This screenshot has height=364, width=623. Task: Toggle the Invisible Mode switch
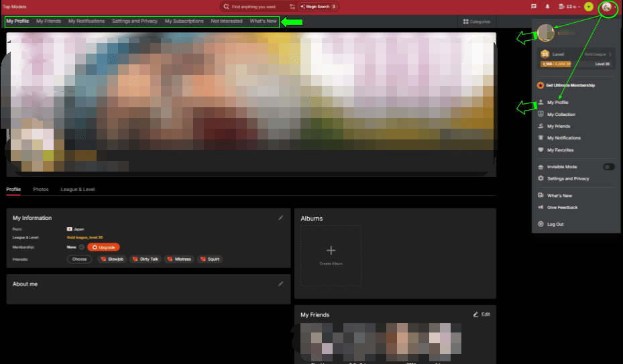coord(609,166)
